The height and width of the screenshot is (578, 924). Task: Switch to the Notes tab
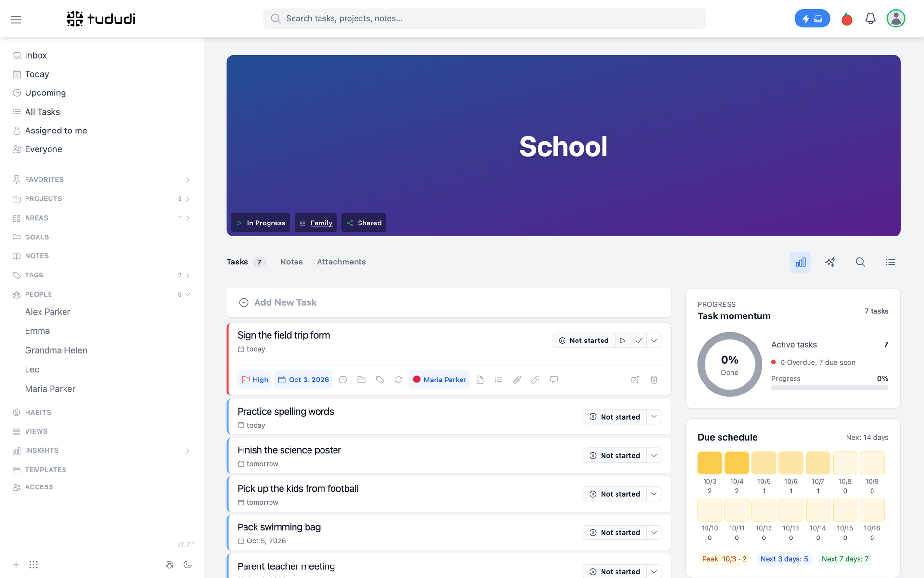291,262
